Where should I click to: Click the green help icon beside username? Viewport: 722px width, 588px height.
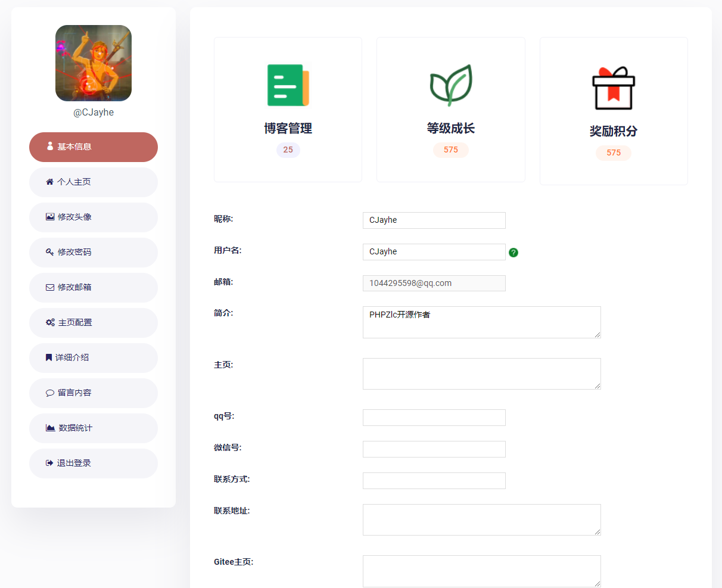pos(514,253)
